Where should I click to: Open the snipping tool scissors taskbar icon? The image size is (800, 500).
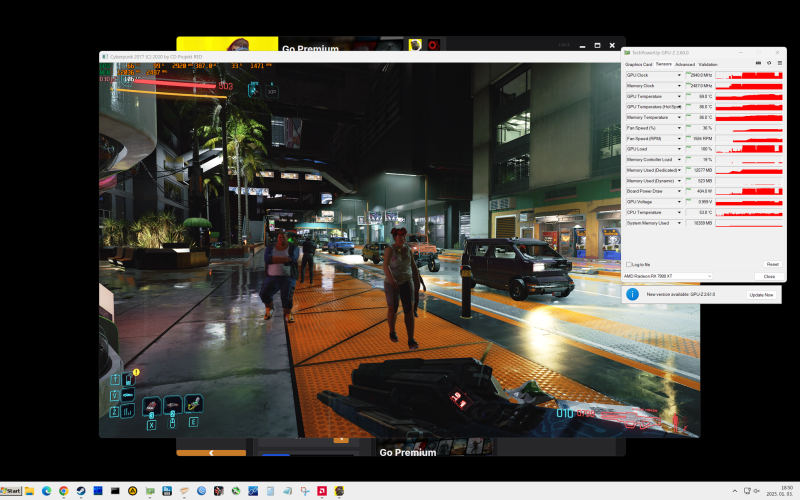tap(305, 491)
